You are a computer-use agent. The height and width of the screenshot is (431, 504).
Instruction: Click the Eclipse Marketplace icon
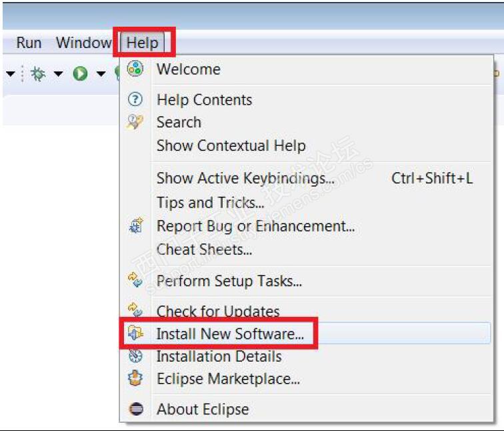135,379
